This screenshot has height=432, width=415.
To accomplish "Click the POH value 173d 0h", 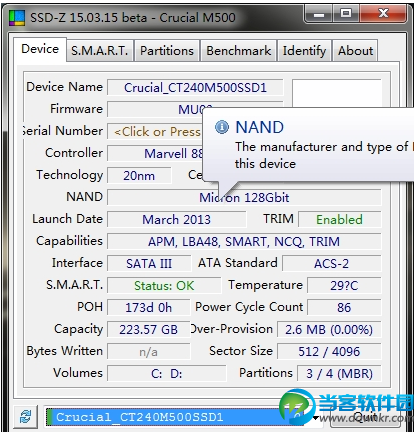I will point(149,308).
